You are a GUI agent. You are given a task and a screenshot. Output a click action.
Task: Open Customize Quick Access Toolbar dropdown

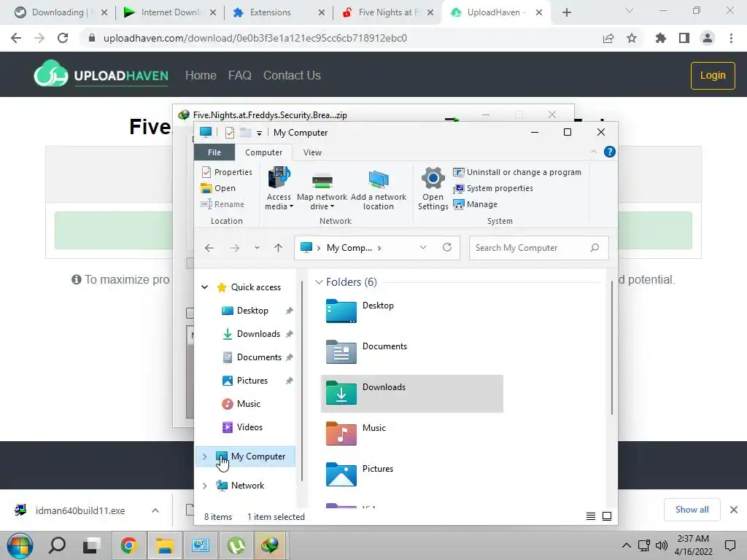click(x=259, y=133)
